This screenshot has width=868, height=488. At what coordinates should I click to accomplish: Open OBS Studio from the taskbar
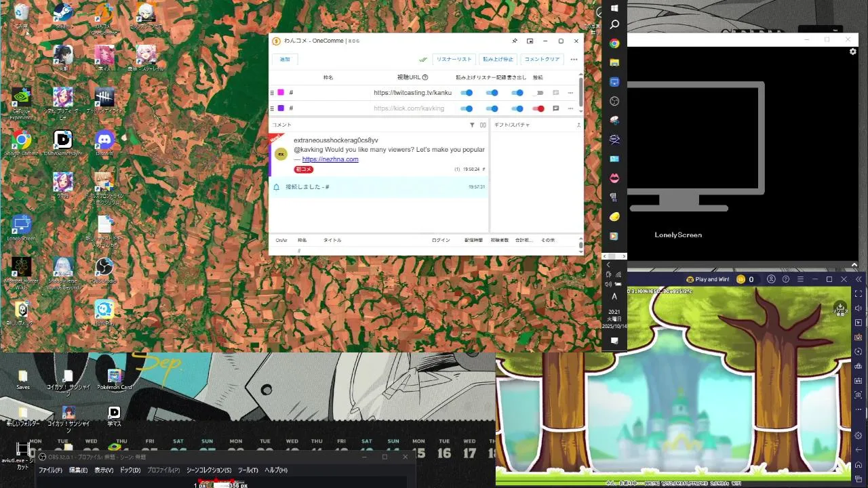614,101
